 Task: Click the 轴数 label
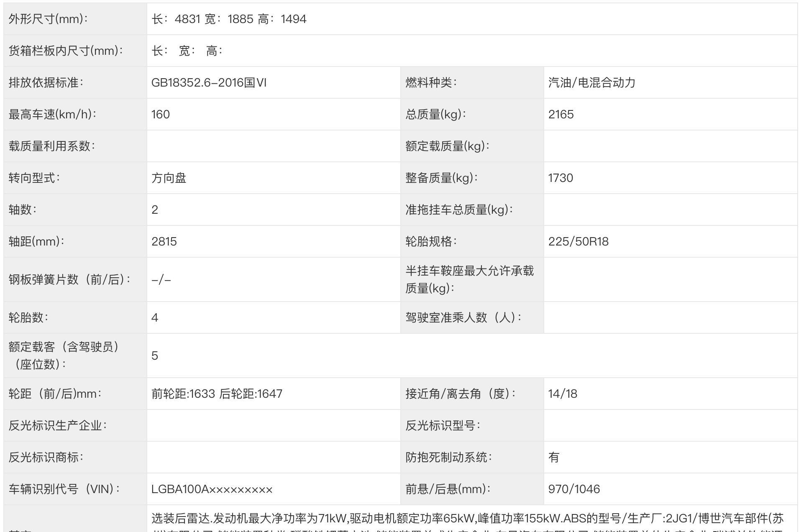click(x=23, y=210)
